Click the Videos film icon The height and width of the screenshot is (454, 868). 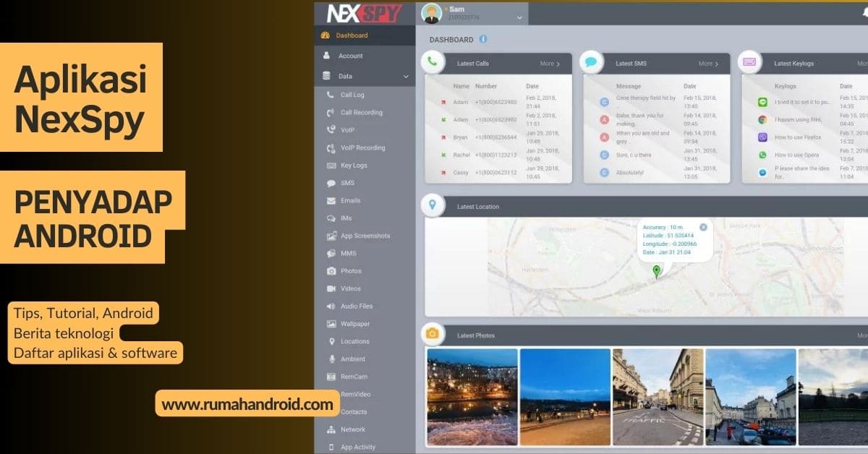[331, 288]
